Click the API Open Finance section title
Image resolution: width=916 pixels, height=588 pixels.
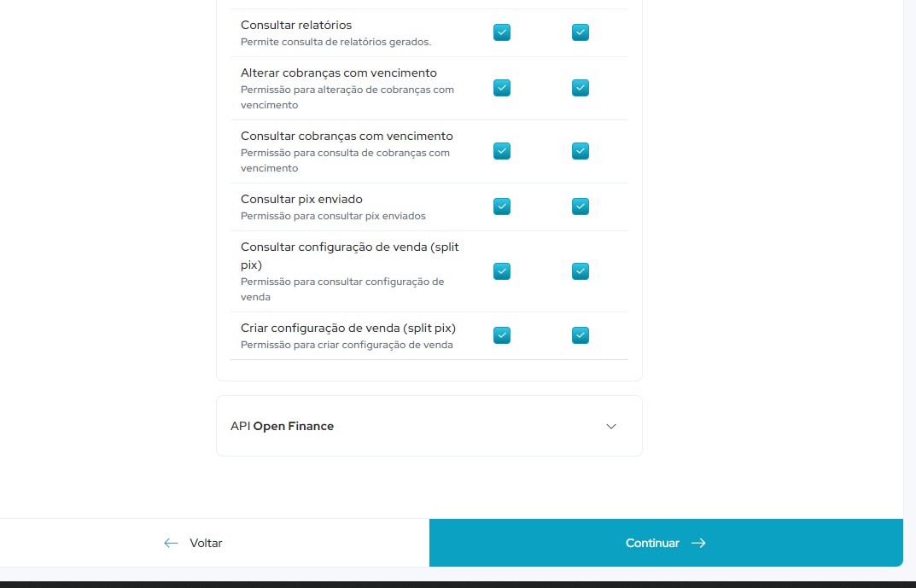282,426
